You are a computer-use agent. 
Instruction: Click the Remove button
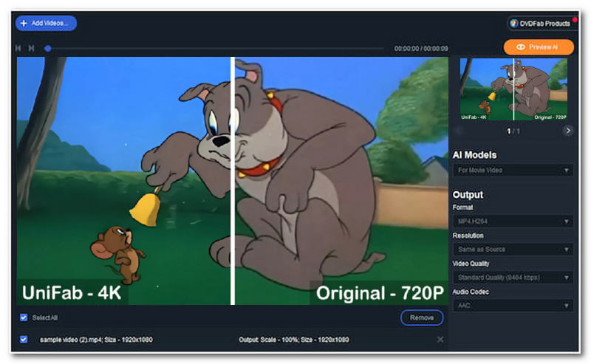tap(421, 317)
